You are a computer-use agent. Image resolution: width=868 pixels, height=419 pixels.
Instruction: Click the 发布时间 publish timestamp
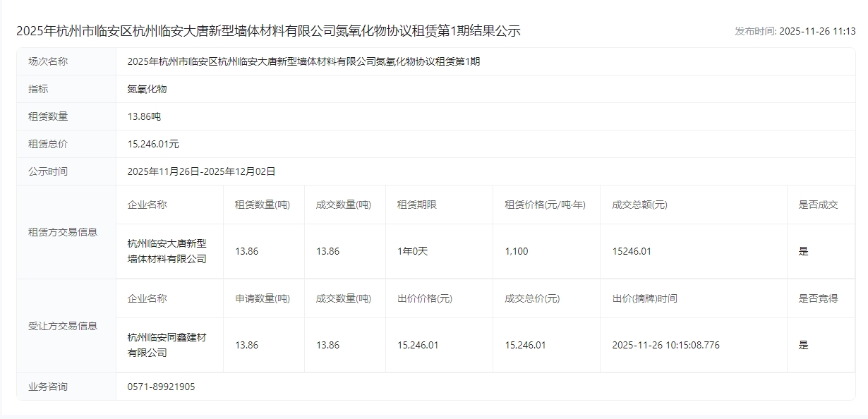tap(795, 31)
